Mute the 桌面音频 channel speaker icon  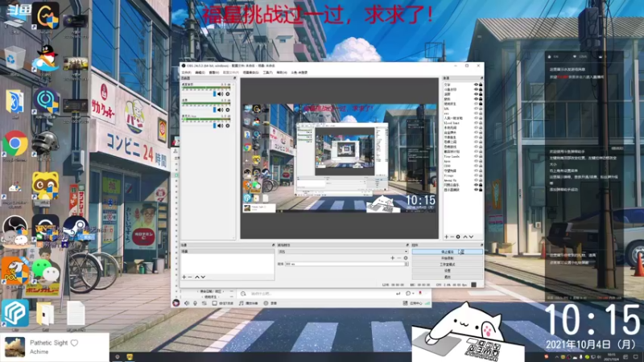(x=221, y=94)
